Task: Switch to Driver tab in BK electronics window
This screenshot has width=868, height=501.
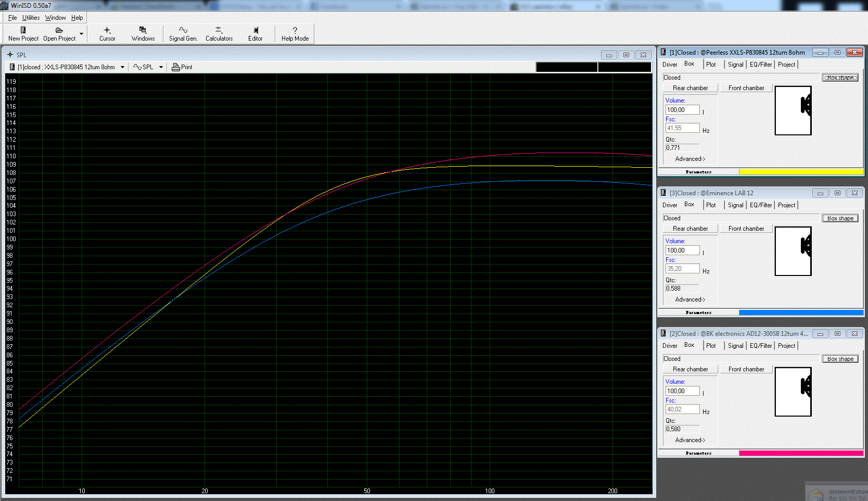Action: 670,346
